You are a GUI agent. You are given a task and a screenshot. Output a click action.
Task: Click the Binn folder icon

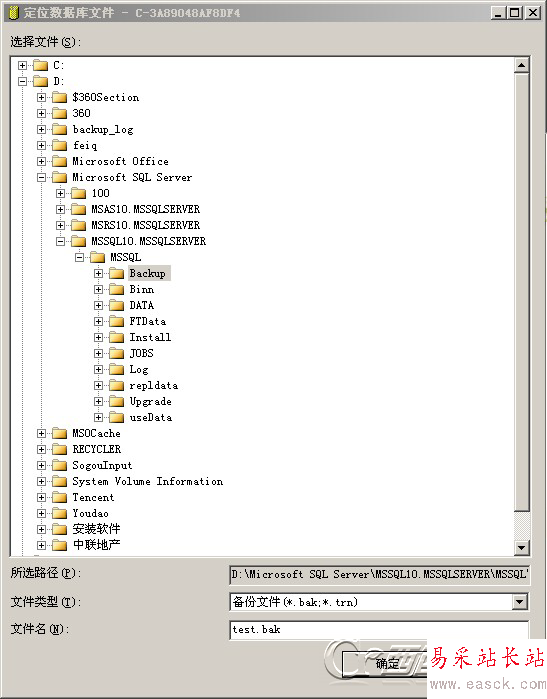pos(116,290)
